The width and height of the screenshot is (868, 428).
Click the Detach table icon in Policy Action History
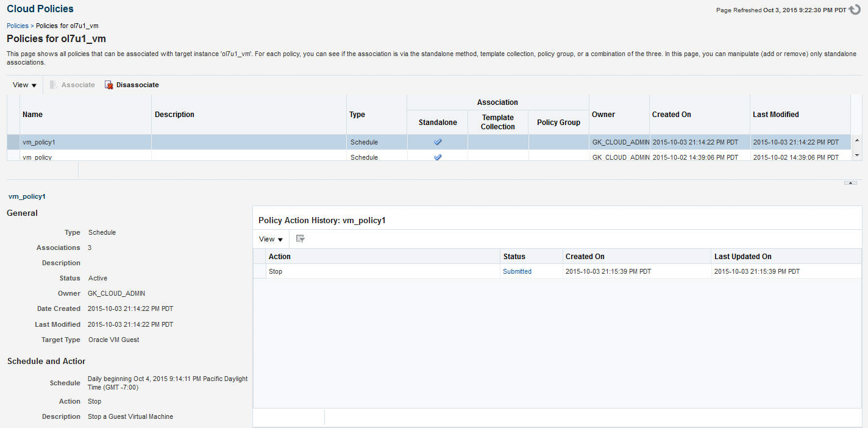tap(300, 239)
